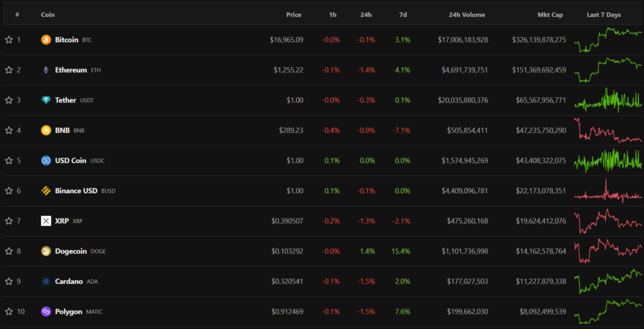Sort by the Mkt Cap header
Screen dimensions: 644x329
550,15
